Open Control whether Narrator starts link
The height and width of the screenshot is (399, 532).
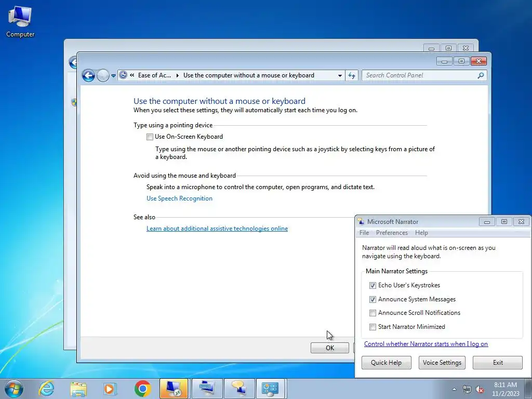click(426, 344)
